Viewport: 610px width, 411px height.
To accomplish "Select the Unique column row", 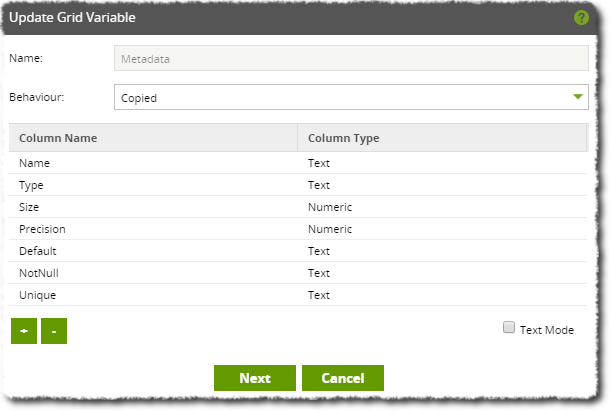I will point(298,295).
